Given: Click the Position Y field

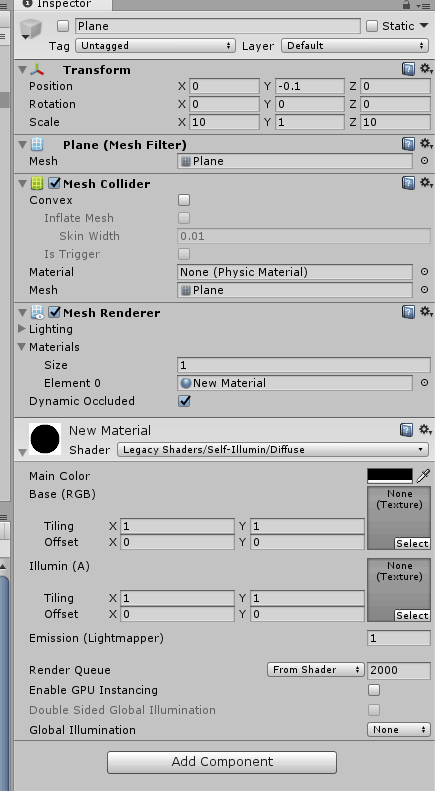Looking at the screenshot, I should pos(310,86).
